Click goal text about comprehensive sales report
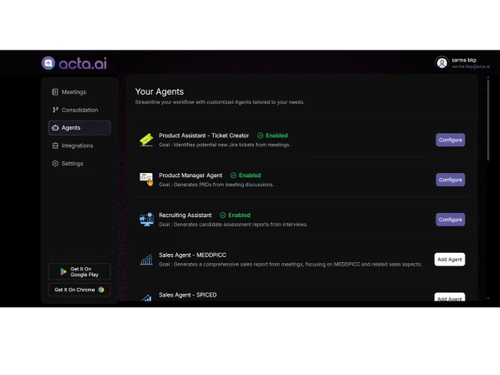Viewport: 500px width, 375px height. 290,264
